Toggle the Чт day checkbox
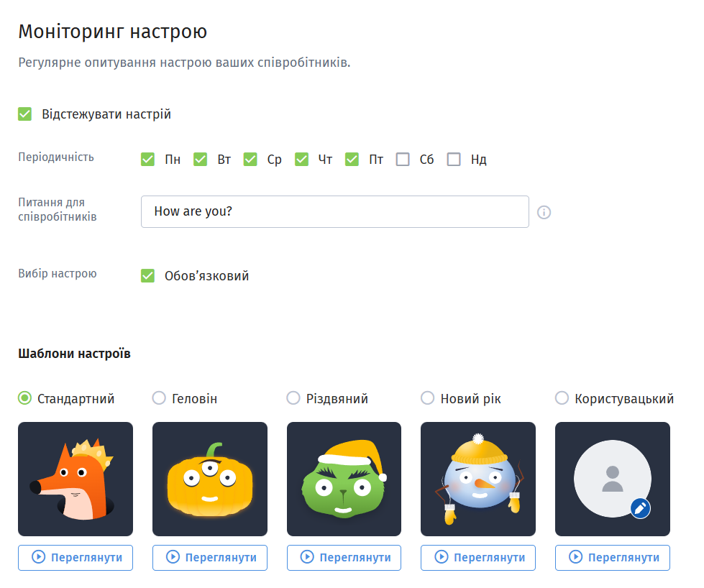The image size is (704, 588). [302, 160]
